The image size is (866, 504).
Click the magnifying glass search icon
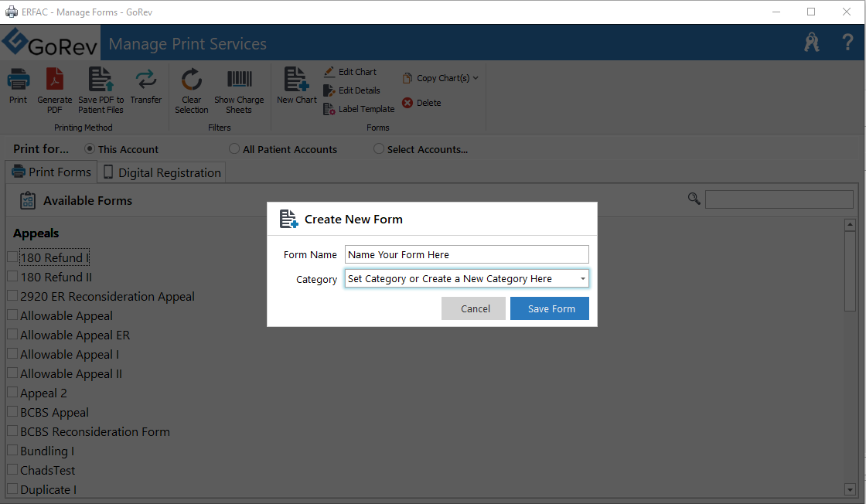(x=694, y=199)
